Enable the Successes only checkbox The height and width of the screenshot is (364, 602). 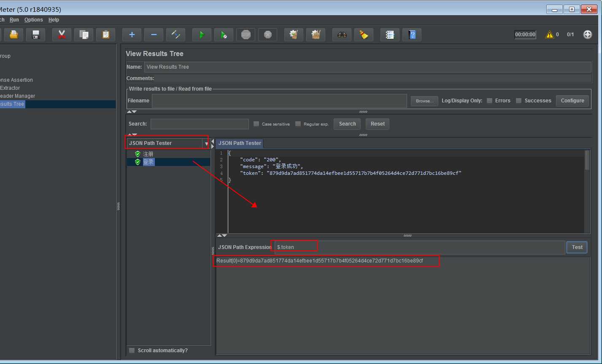[519, 101]
